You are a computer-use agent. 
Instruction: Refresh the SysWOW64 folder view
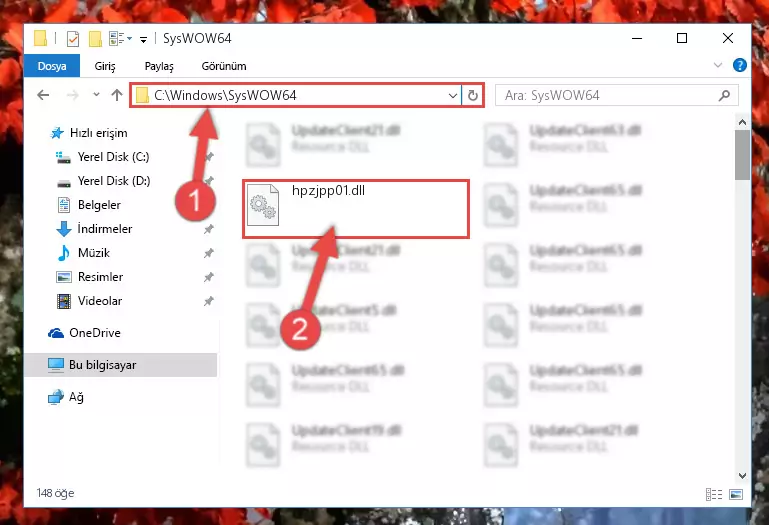coord(473,95)
